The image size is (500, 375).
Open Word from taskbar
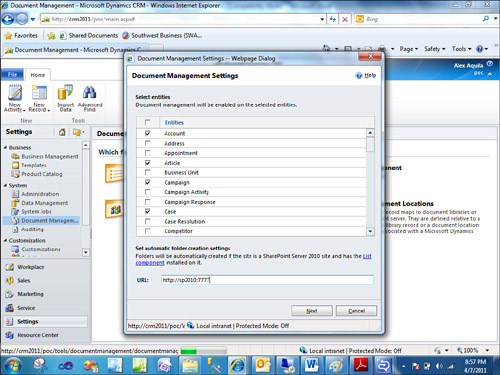[x=312, y=365]
